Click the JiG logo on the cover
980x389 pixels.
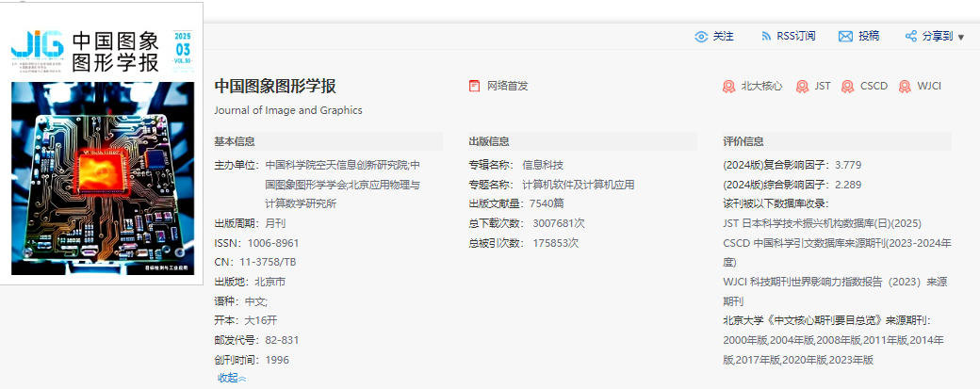click(38, 45)
